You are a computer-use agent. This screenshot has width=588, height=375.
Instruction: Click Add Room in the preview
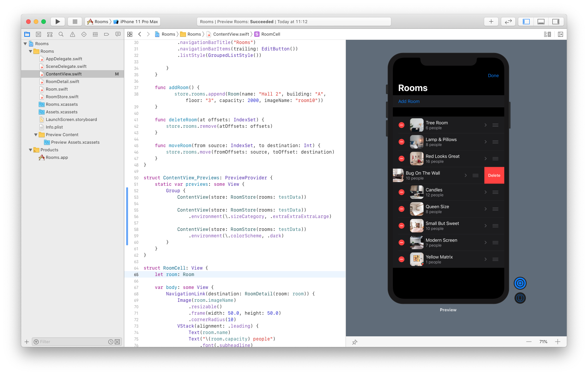coord(409,101)
